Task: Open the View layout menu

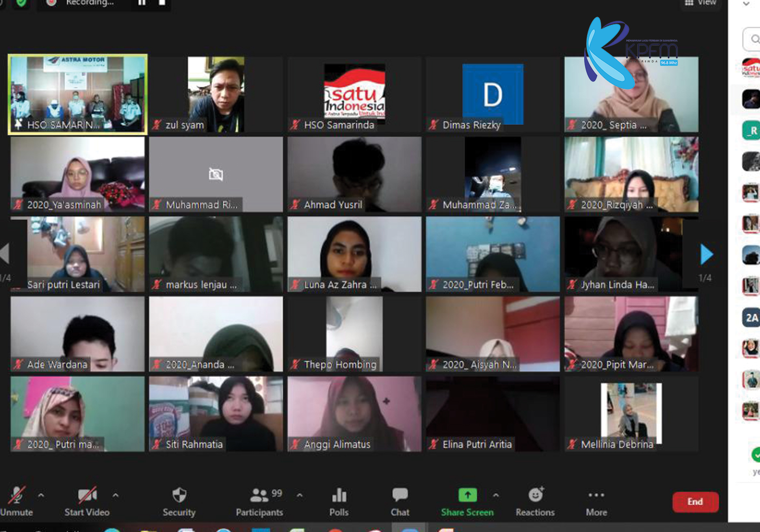Action: pyautogui.click(x=700, y=3)
